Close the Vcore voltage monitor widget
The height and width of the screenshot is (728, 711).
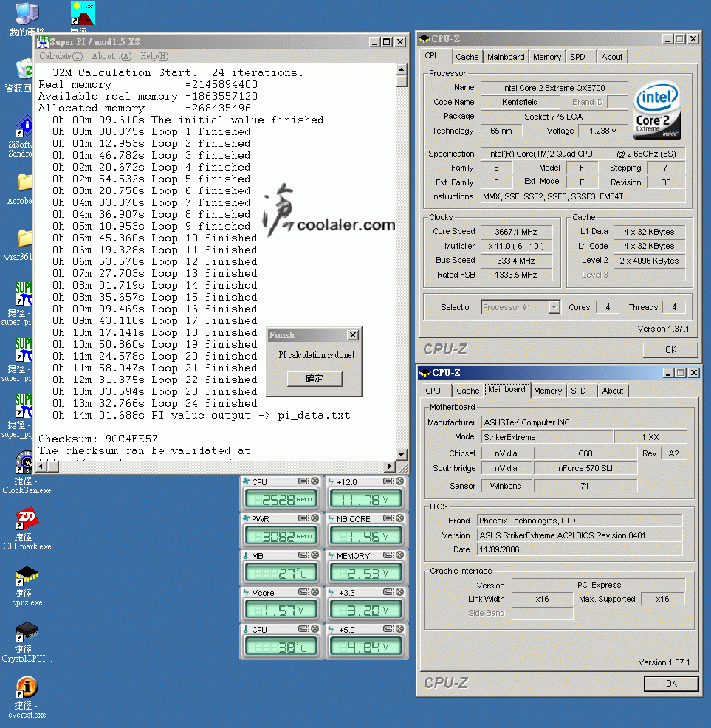coord(315,592)
